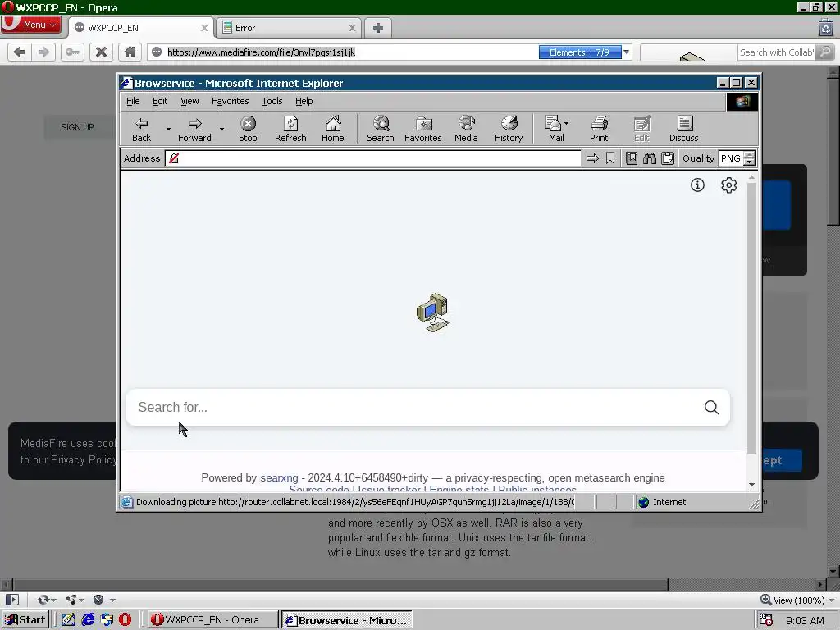This screenshot has width=840, height=630.
Task: Switch to the WXPCCP_EN tab in Opera
Action: (140, 28)
